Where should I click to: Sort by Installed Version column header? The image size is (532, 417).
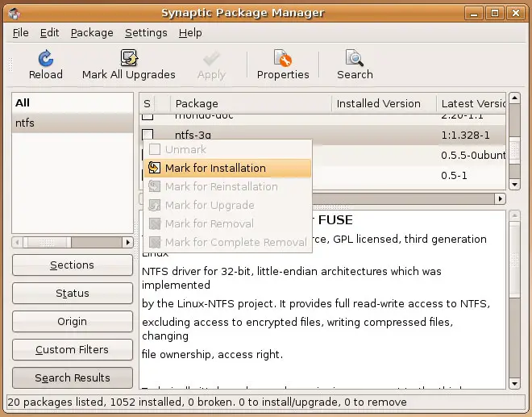click(x=384, y=103)
